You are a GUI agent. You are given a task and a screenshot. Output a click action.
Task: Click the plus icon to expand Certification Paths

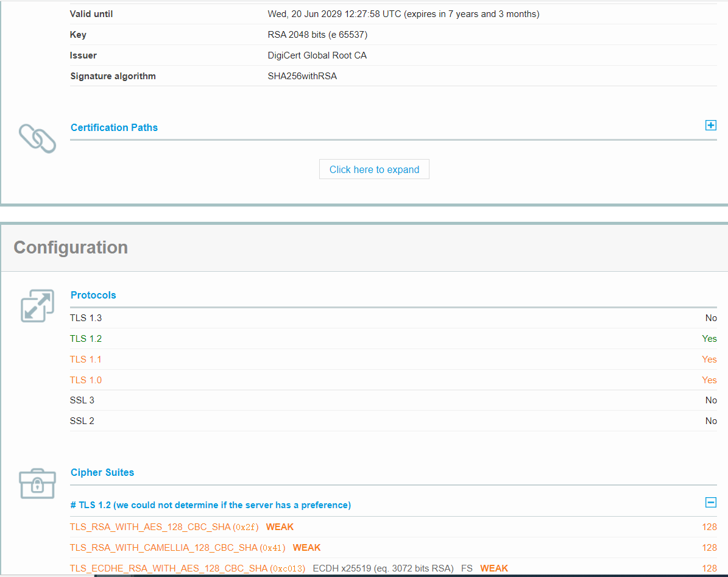[x=710, y=125]
